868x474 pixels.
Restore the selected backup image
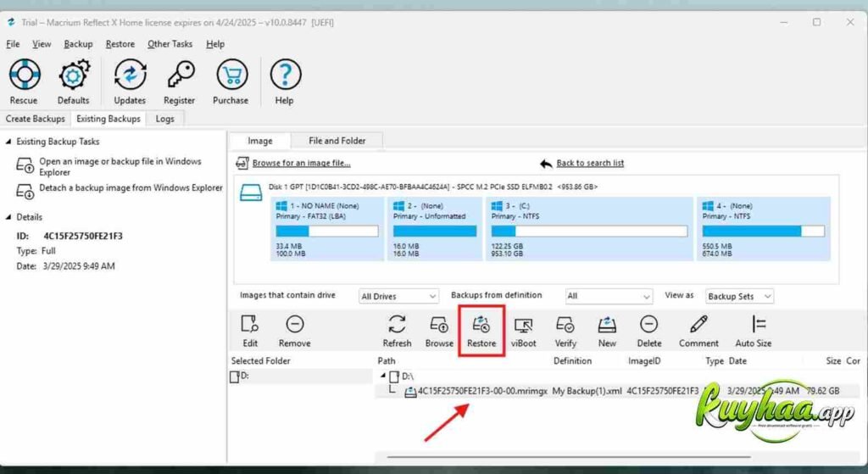481,332
